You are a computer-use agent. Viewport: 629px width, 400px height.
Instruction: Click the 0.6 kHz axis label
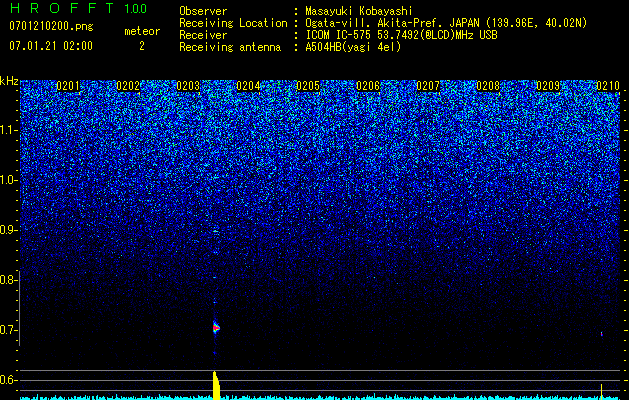point(8,380)
